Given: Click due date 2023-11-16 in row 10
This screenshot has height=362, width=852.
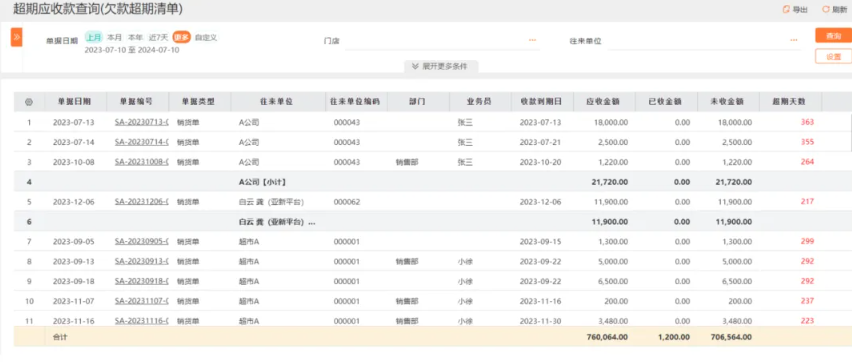Looking at the screenshot, I should 540,301.
